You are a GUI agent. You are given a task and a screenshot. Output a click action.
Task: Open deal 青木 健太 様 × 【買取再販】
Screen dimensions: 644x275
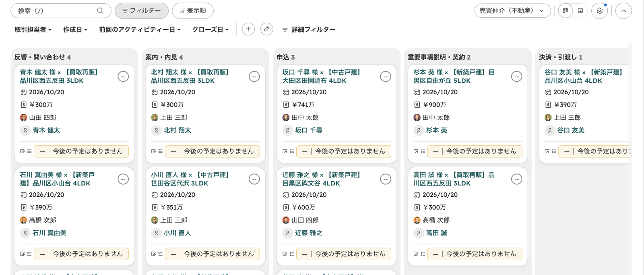click(x=59, y=76)
